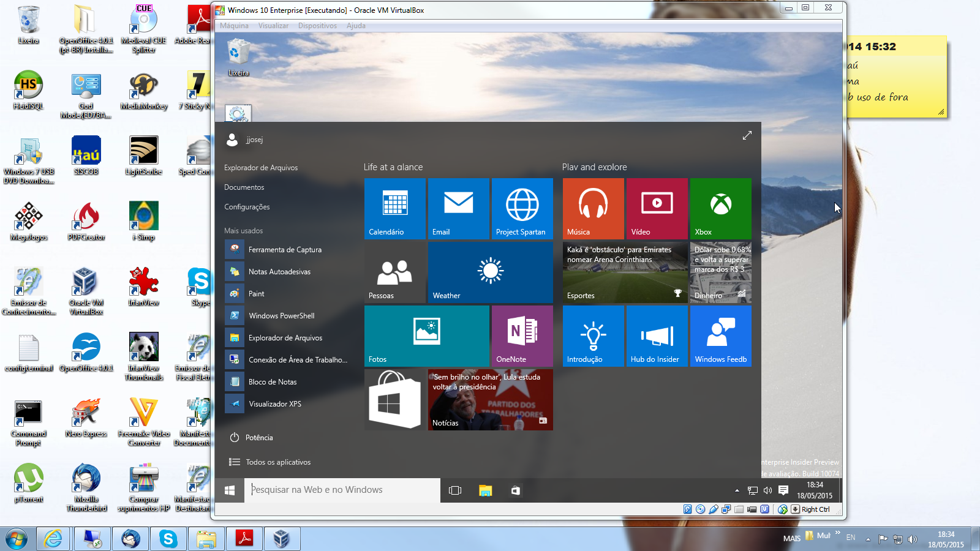Image resolution: width=980 pixels, height=551 pixels.
Task: Click the Pesquisar na Web search box
Action: [x=343, y=490]
